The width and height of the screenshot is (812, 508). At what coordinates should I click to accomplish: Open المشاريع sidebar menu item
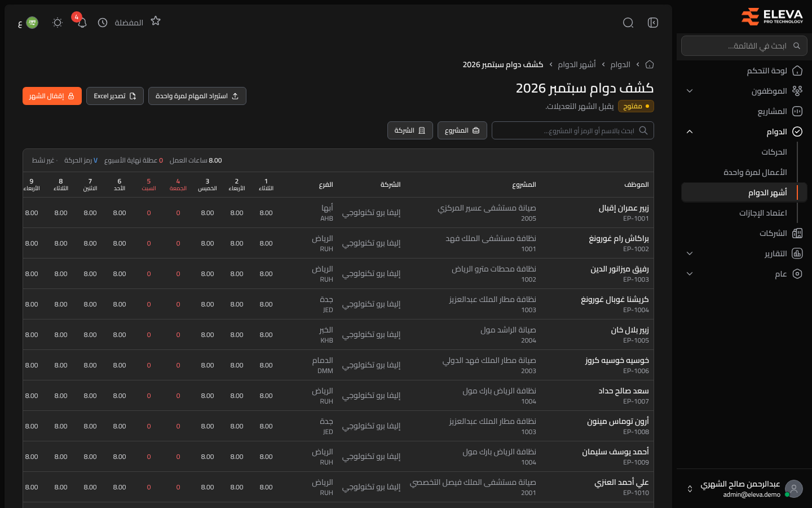[x=744, y=111]
